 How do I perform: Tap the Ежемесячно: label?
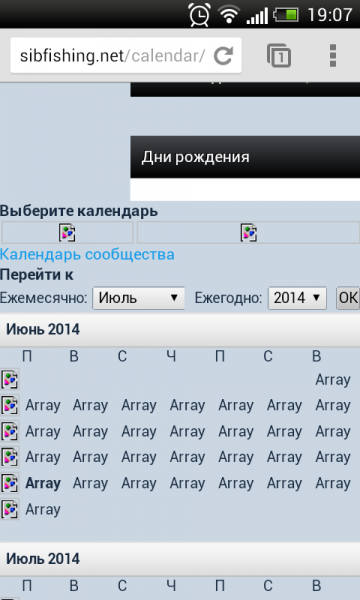(44, 298)
